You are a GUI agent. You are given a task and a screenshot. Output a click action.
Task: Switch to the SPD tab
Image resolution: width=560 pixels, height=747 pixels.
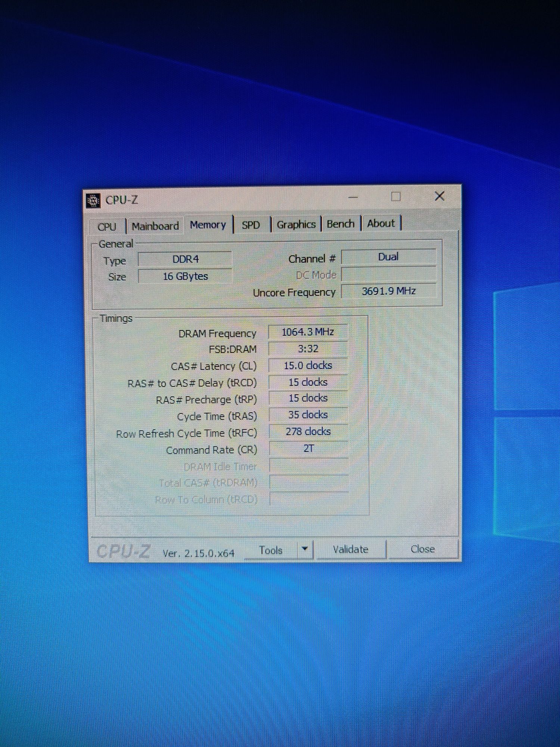pyautogui.click(x=251, y=225)
